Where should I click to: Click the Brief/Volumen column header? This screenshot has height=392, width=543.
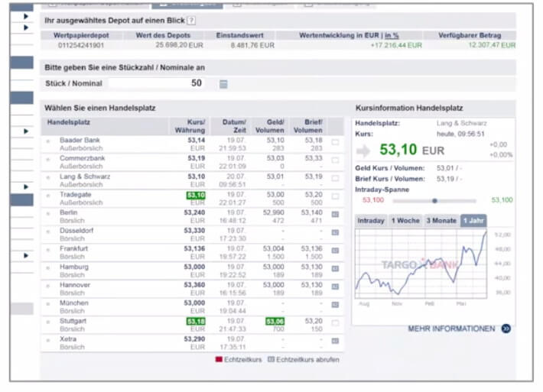coord(308,126)
